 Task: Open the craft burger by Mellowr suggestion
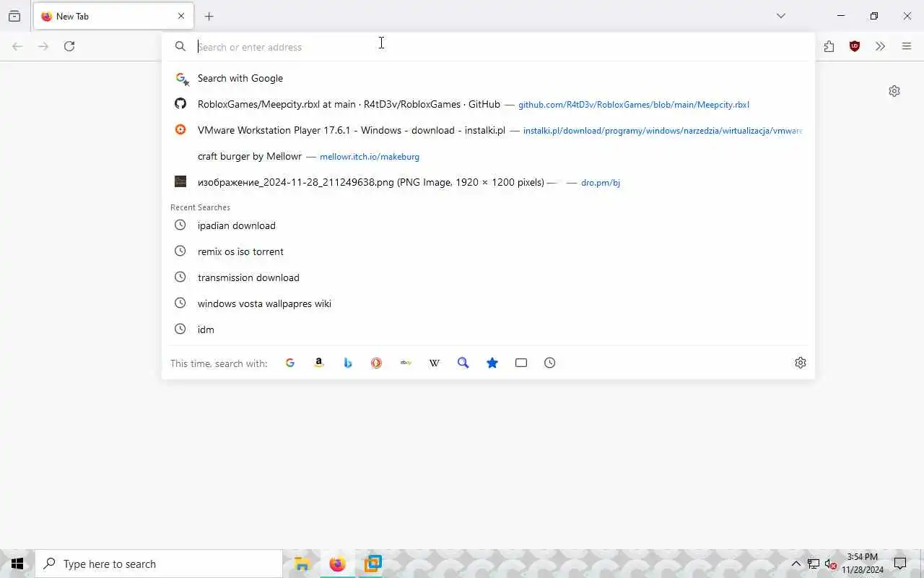coord(488,156)
